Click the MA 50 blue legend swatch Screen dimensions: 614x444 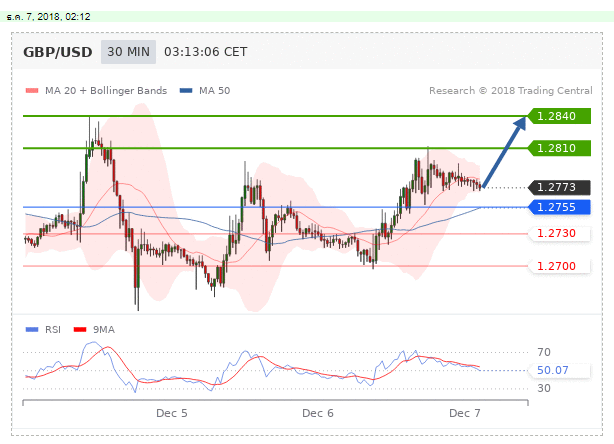(186, 91)
